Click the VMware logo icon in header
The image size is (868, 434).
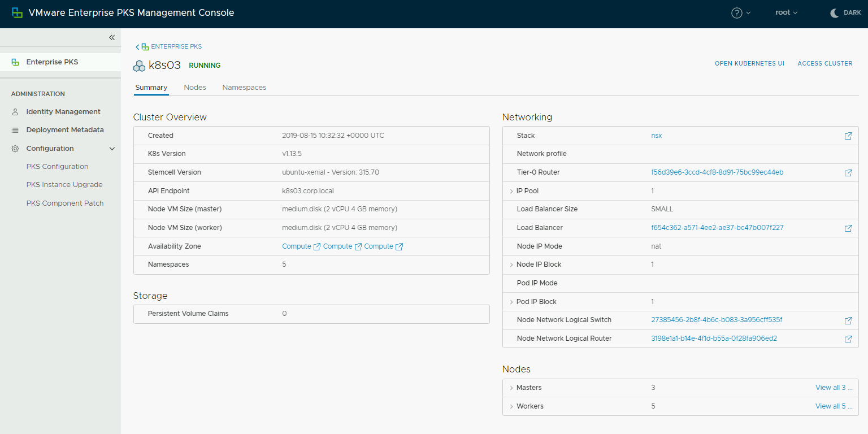pos(18,13)
